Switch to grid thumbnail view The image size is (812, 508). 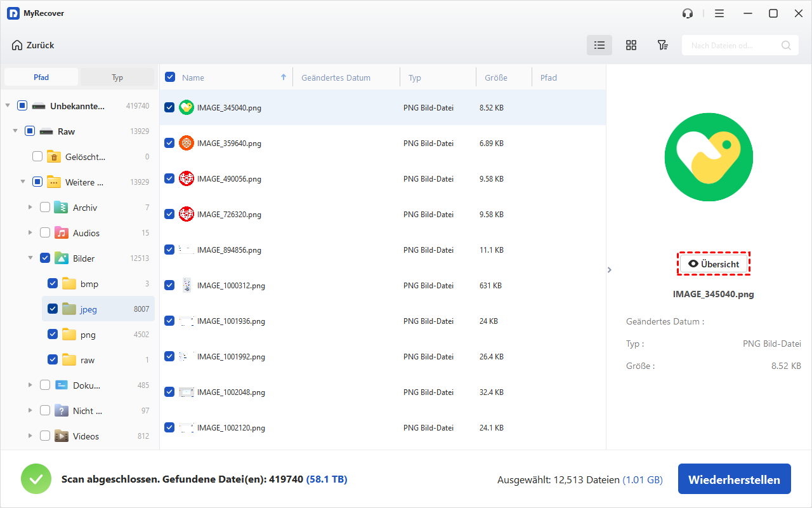pos(631,45)
